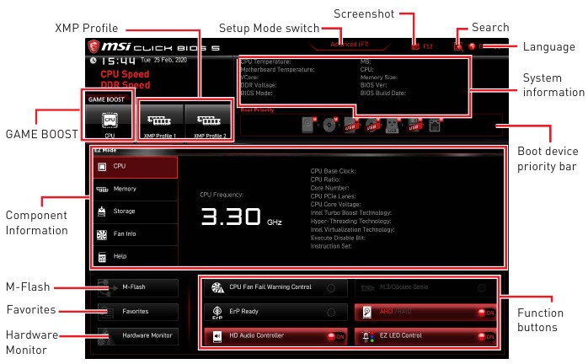
Task: Click the date Tue 25 Feb, 2020
Action: [163, 60]
